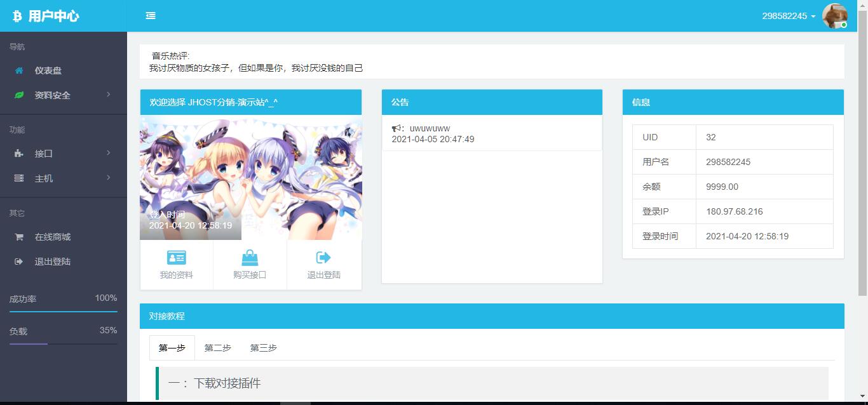The height and width of the screenshot is (405, 868).
Task: Click the uwuwuww announcement entry
Action: click(430, 128)
